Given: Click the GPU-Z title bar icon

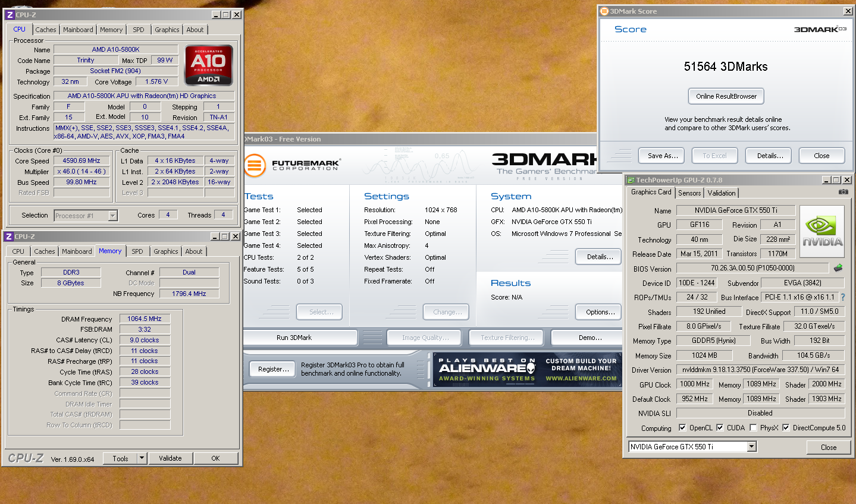Looking at the screenshot, I should pyautogui.click(x=631, y=180).
